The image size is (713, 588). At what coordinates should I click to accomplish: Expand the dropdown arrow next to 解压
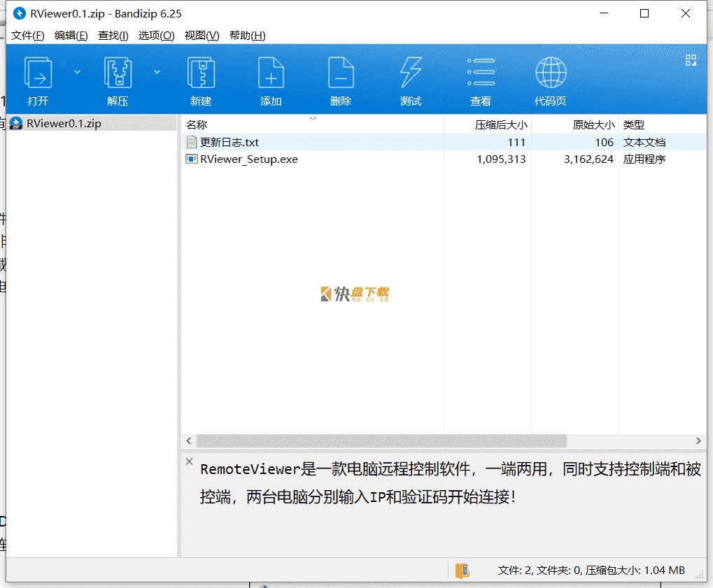[x=157, y=72]
